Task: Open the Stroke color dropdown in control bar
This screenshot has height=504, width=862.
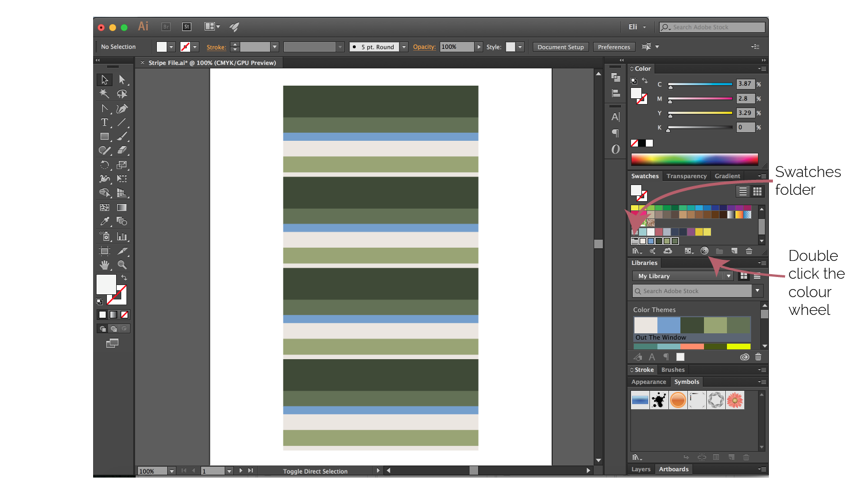Action: 195,47
